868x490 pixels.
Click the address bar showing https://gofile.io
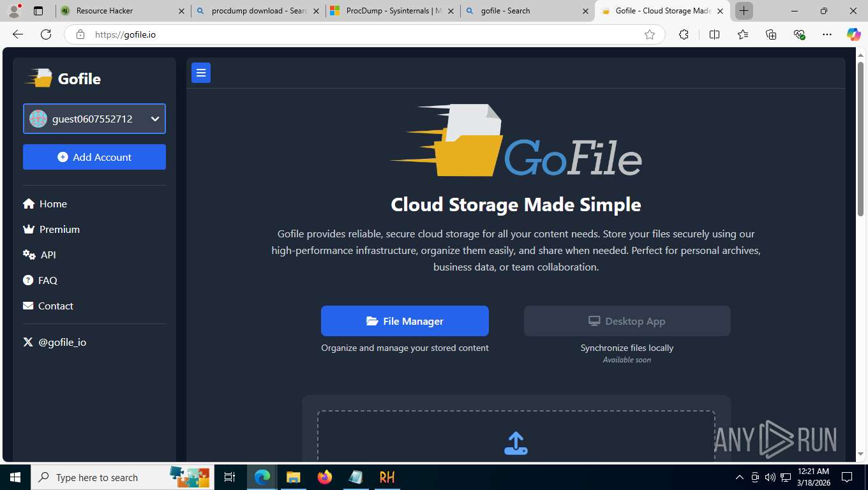[364, 34]
